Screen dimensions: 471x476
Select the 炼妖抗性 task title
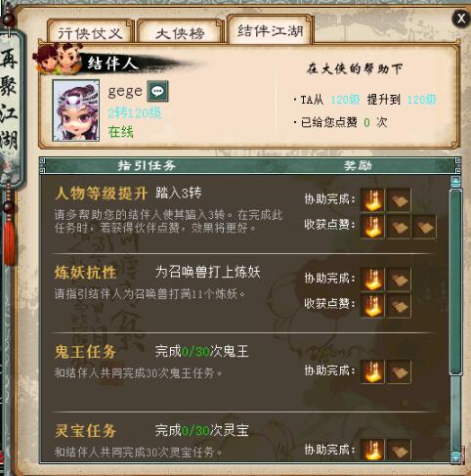coord(85,273)
